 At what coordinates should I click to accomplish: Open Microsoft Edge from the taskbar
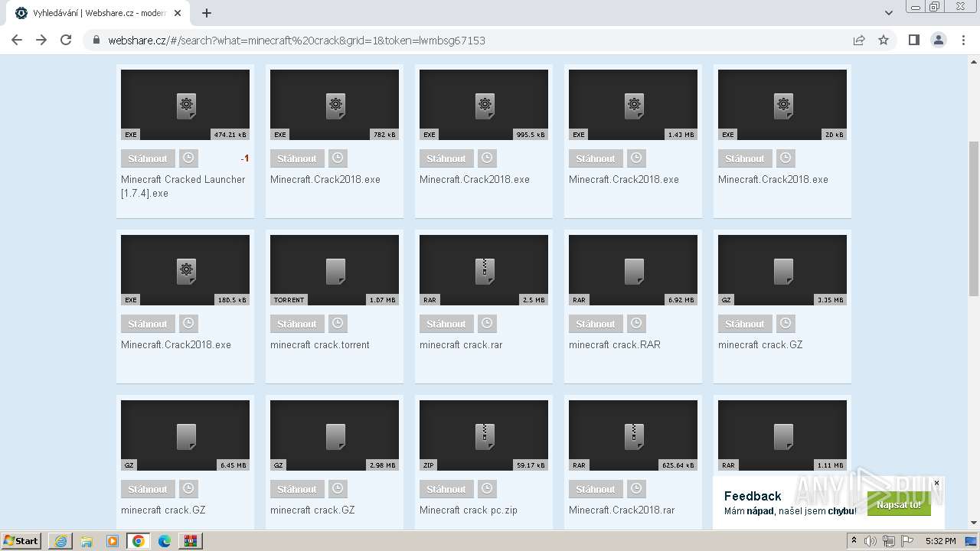165,541
